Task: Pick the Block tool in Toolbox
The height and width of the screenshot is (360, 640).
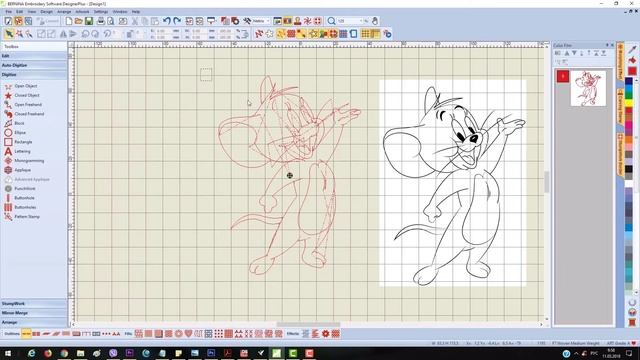Action: (x=14, y=123)
